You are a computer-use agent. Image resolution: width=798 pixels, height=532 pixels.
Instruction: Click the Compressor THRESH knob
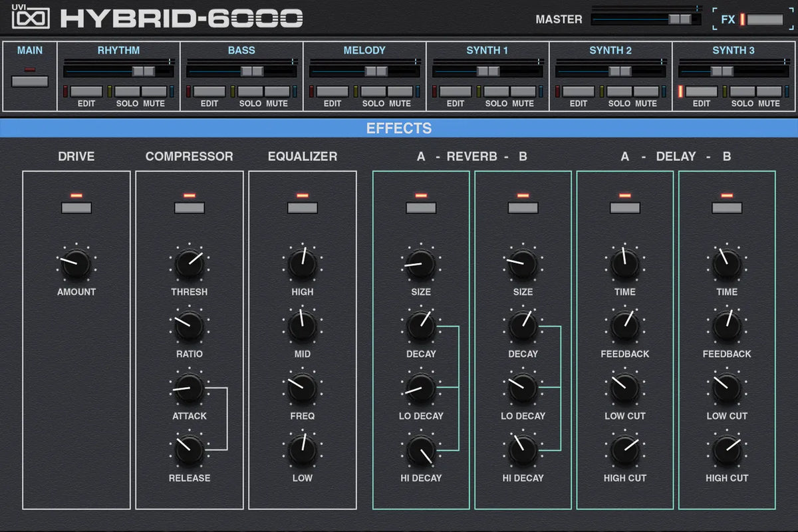point(189,265)
